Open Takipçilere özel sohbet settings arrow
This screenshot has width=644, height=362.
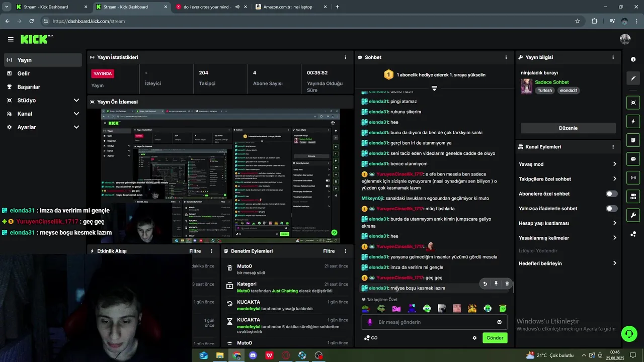(614, 178)
